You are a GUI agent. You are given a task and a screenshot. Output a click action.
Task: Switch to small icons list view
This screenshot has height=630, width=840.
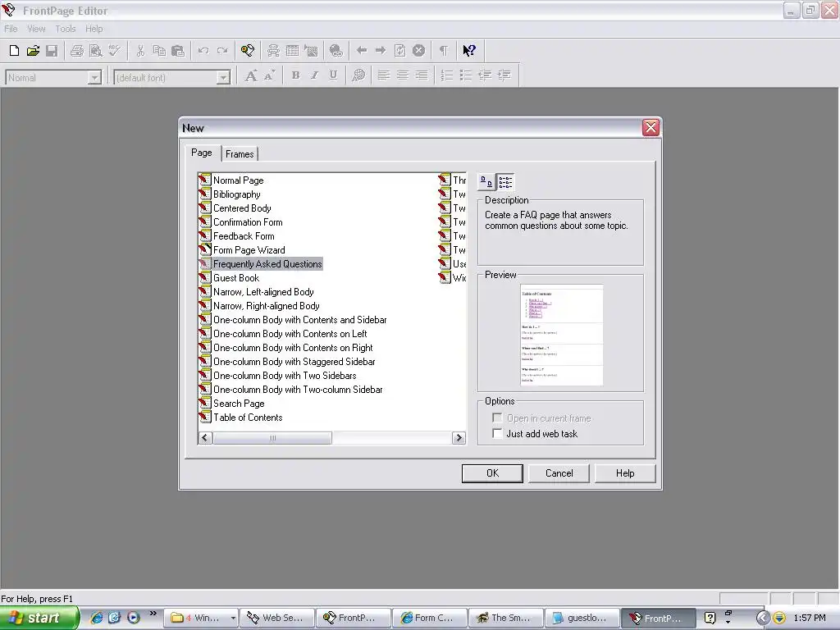tap(505, 182)
